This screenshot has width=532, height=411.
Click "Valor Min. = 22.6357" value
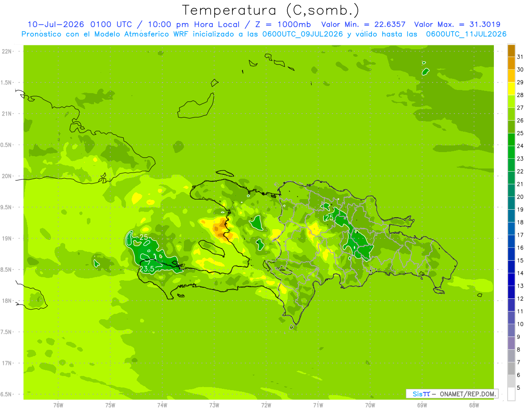(x=363, y=24)
